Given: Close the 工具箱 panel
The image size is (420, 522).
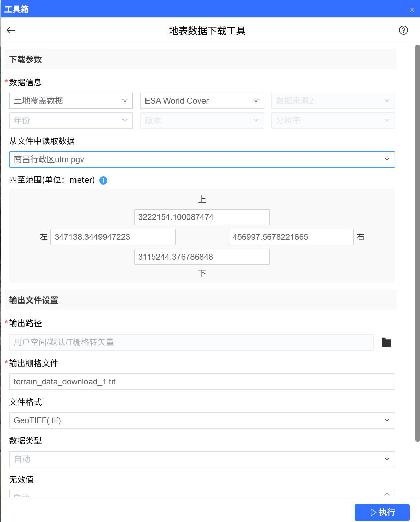Looking at the screenshot, I should [x=412, y=10].
